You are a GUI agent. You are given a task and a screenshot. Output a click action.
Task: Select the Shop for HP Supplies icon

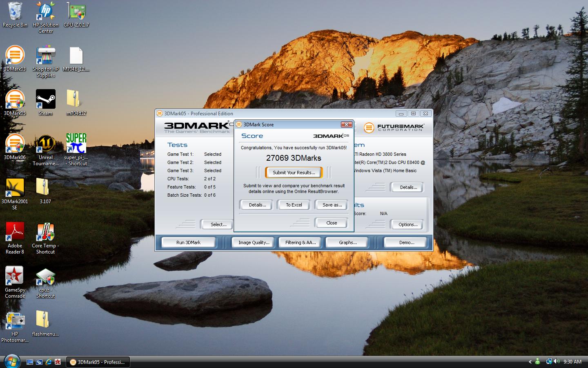(45, 62)
